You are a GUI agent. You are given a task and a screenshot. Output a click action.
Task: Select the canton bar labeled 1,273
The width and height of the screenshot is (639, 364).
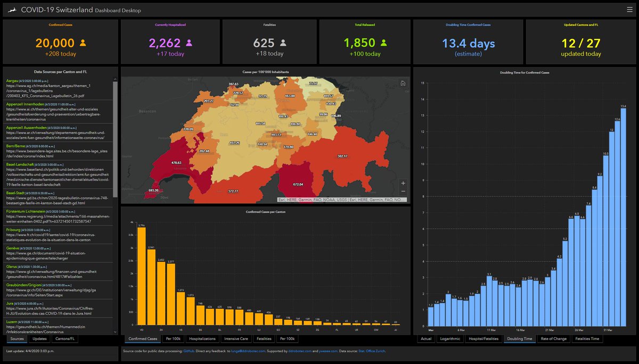point(181,309)
